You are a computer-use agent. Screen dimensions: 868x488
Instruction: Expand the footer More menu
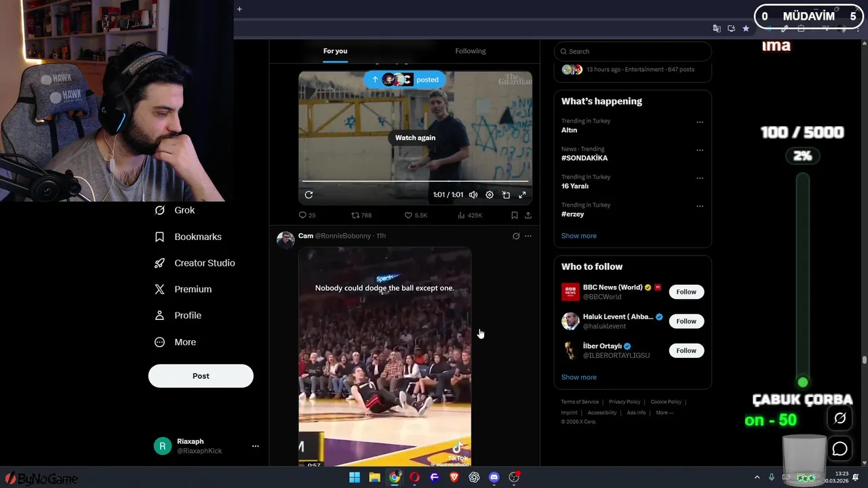point(665,413)
